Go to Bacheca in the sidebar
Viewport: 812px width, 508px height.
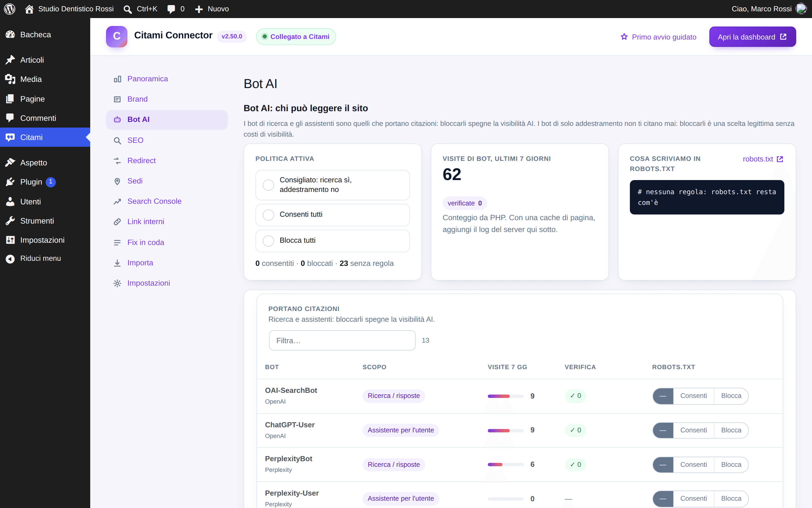[x=45, y=35]
